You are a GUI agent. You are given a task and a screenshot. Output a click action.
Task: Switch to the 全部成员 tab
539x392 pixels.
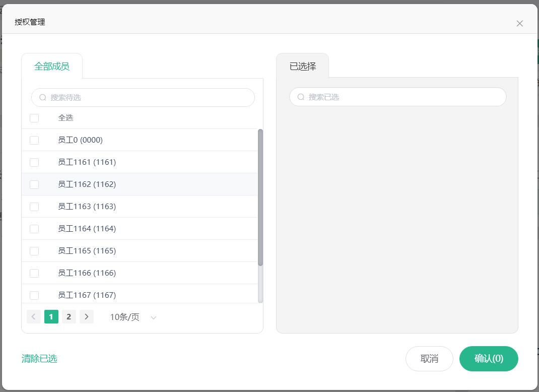tap(52, 66)
